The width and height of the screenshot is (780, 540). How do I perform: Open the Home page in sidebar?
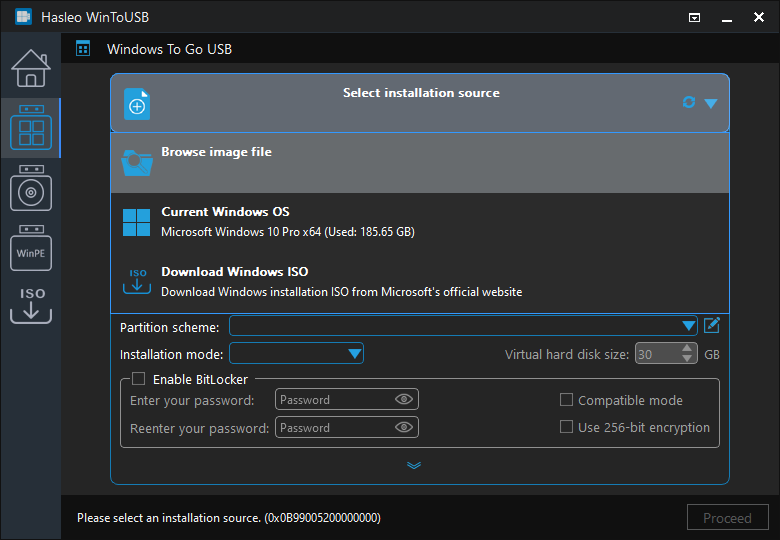(31, 68)
